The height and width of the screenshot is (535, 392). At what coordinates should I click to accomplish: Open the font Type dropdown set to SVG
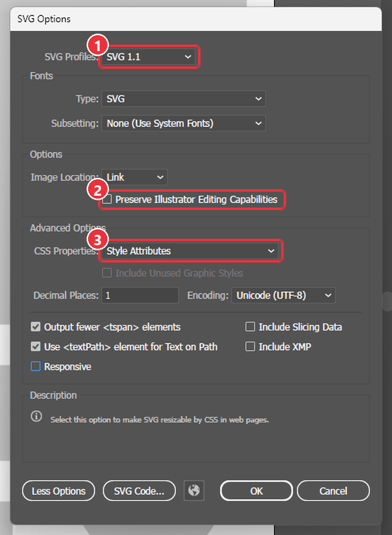point(184,99)
